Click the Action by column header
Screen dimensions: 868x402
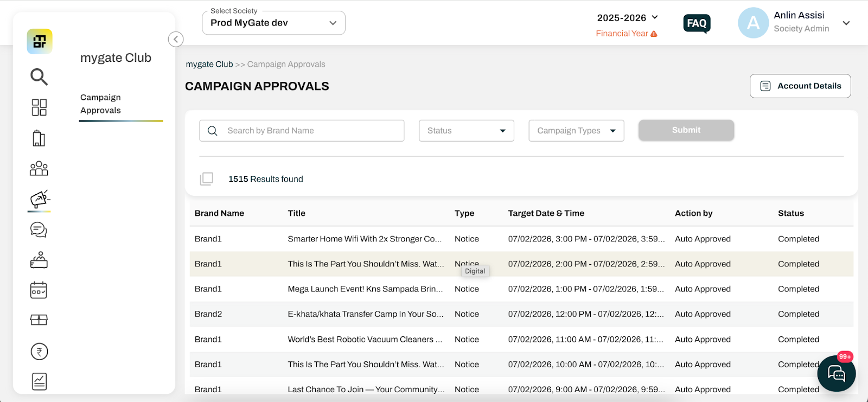[694, 213]
